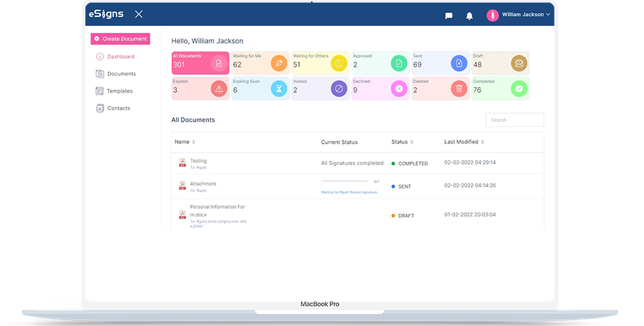The width and height of the screenshot is (644, 326).
Task: Click the Waiting for Rgukt Rasool signature link
Action: (x=350, y=192)
